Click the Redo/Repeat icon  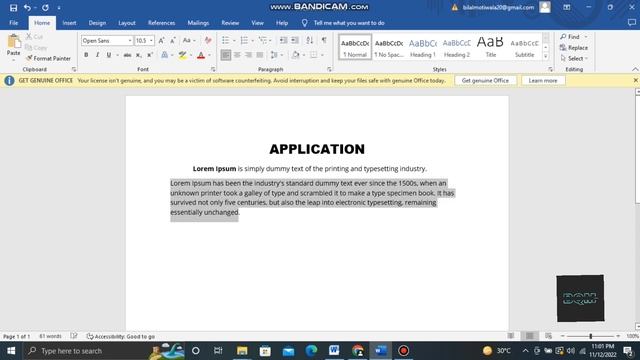[45, 7]
